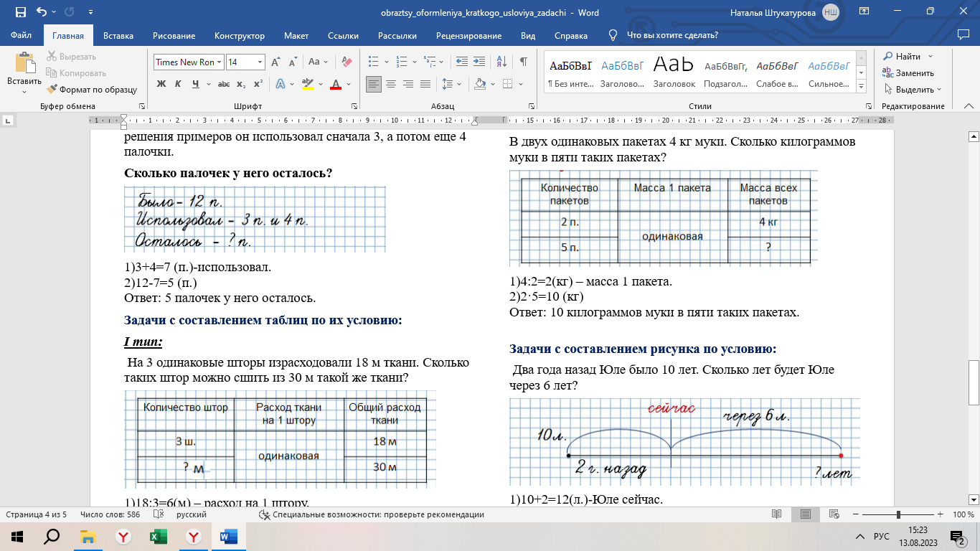The height and width of the screenshot is (551, 980).
Task: Toggle Show/Hide paragraph marks (¶)
Action: click(x=524, y=62)
